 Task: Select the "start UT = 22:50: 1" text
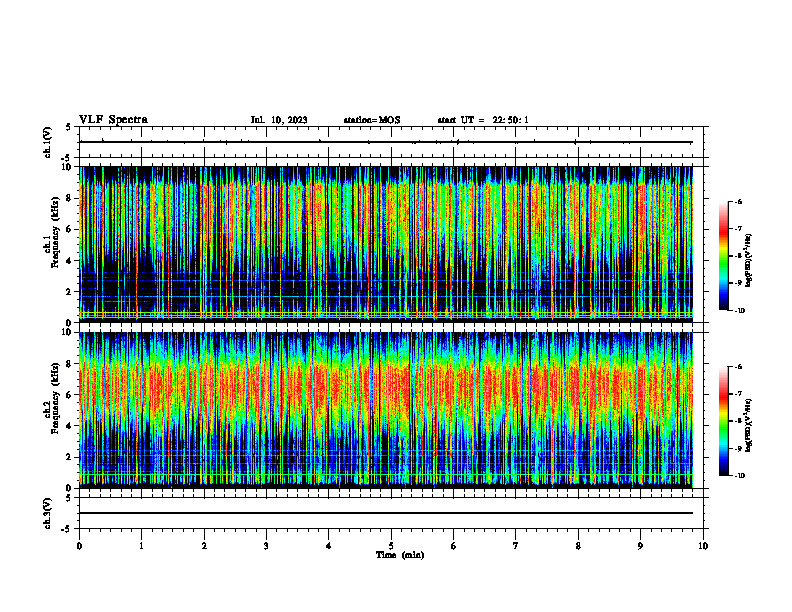click(x=483, y=120)
